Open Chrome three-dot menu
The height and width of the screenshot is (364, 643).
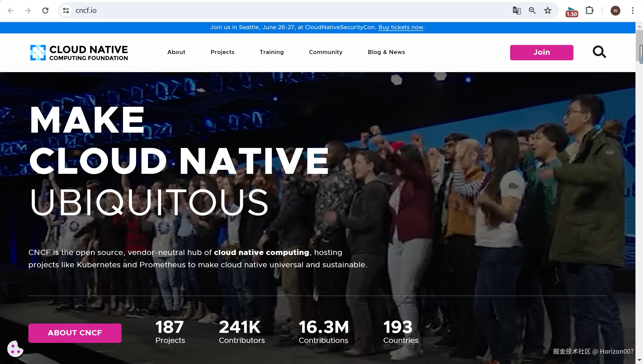tap(632, 11)
